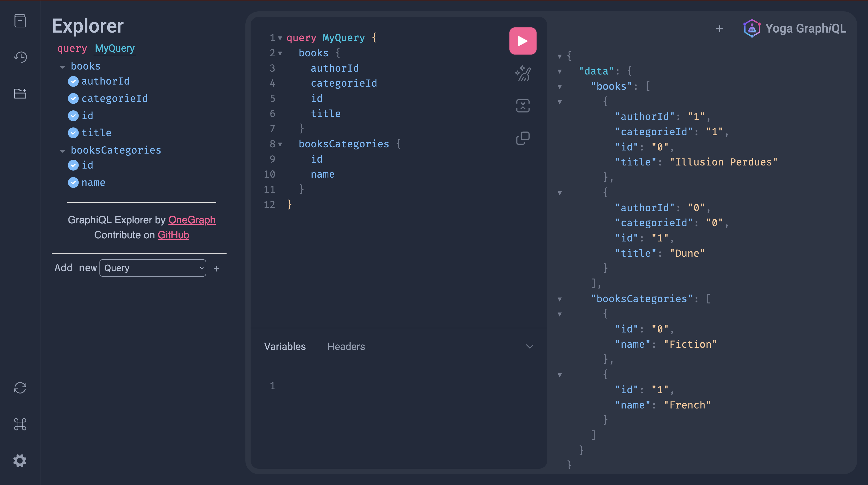Screen dimensions: 868x485
Task: Uncheck the authorId field under books
Action: tap(73, 81)
